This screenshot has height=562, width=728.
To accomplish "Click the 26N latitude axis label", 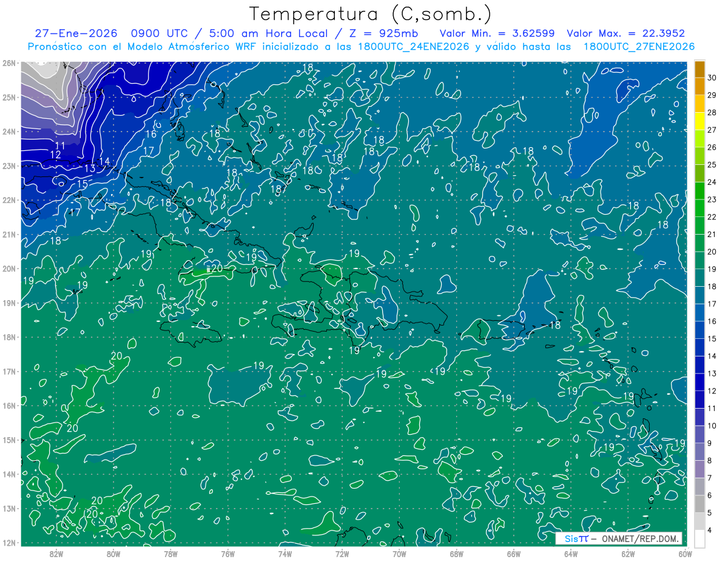I will [8, 63].
